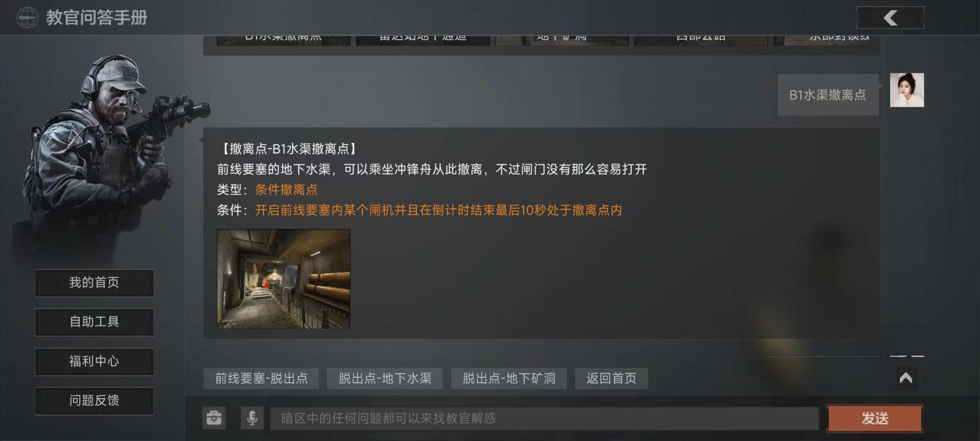Tap the orange 条件撤离点 text
This screenshot has height=441, width=980.
[286, 190]
